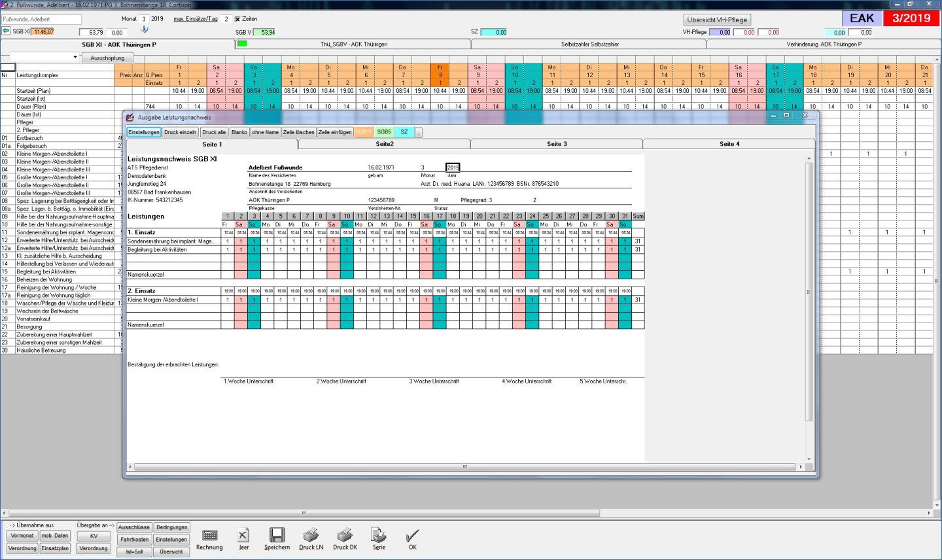Image resolution: width=942 pixels, height=560 pixels.
Task: Open the Selbstzahler Selbstzahler tab
Action: [589, 44]
